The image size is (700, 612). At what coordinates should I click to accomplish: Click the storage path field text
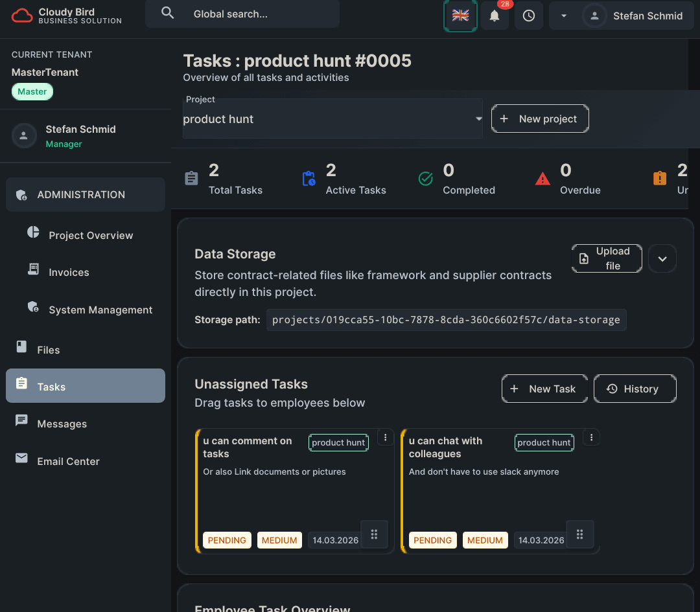coord(446,319)
